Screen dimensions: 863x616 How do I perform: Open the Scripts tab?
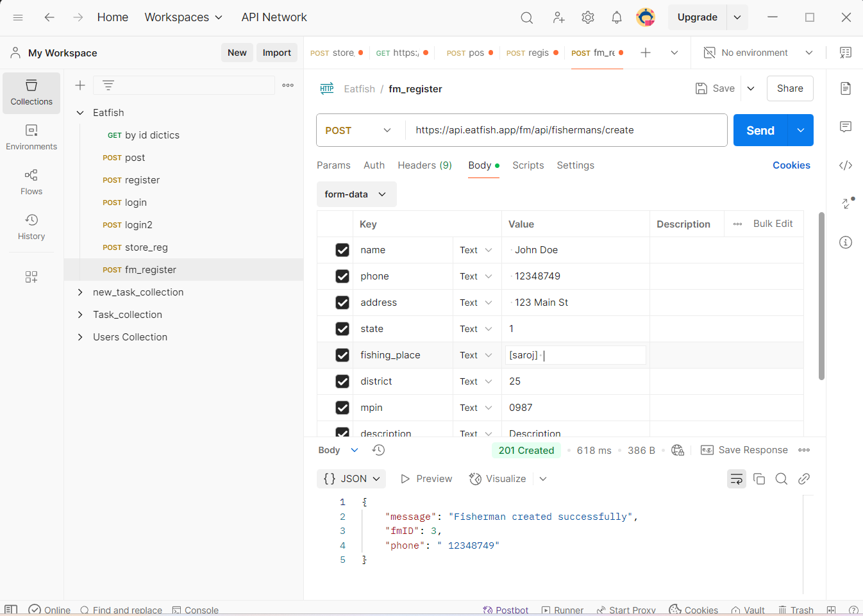coord(528,165)
